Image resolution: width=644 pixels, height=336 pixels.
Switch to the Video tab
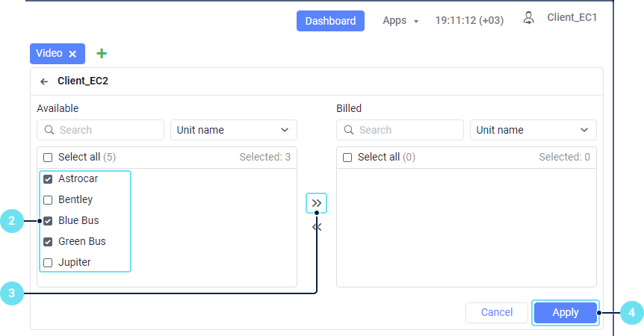[x=49, y=54]
